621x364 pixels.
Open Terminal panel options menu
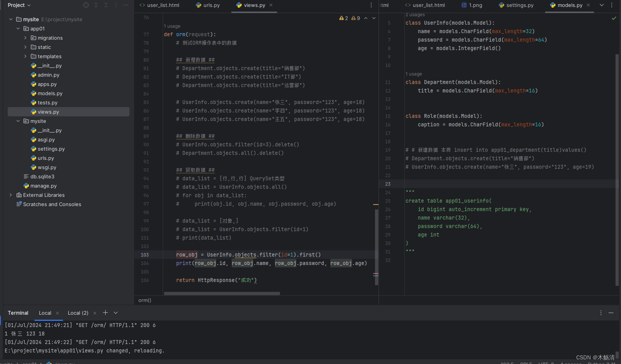(x=601, y=313)
